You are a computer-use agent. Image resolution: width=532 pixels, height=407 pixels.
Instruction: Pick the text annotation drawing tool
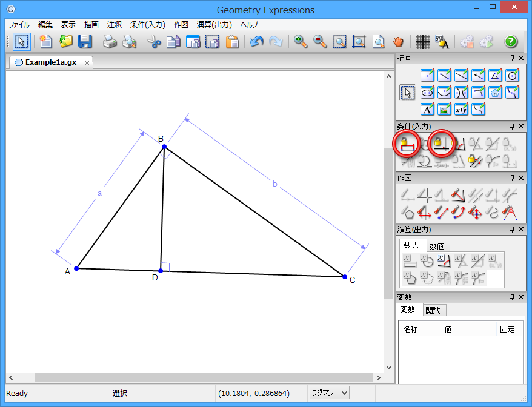428,110
